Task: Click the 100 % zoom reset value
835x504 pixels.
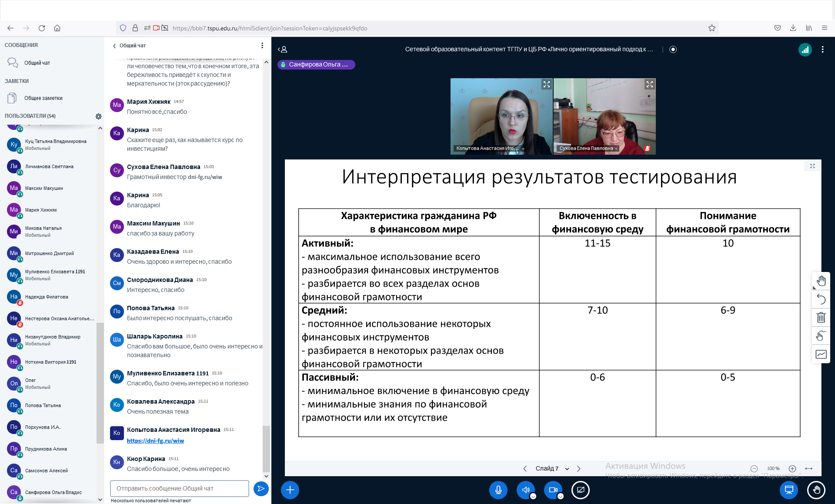Action: (x=773, y=468)
